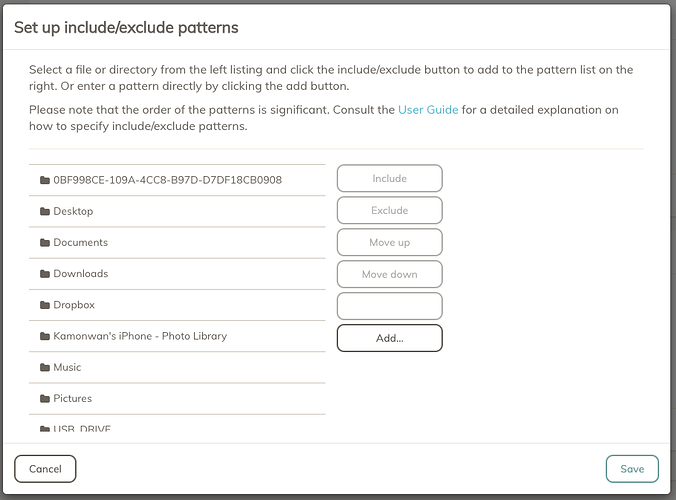Click the folder icon next to Downloads
Viewport: 676px width, 500px height.
tap(45, 274)
